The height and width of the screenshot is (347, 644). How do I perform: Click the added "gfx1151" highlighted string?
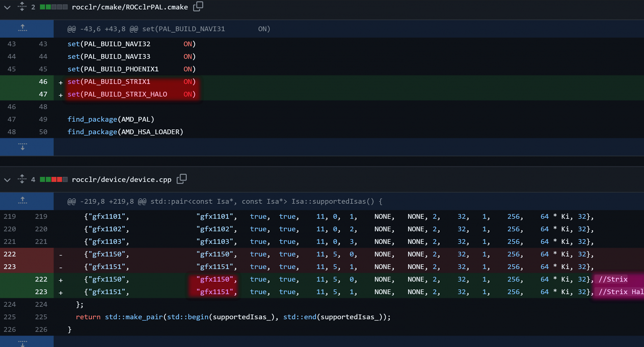pyautogui.click(x=215, y=292)
